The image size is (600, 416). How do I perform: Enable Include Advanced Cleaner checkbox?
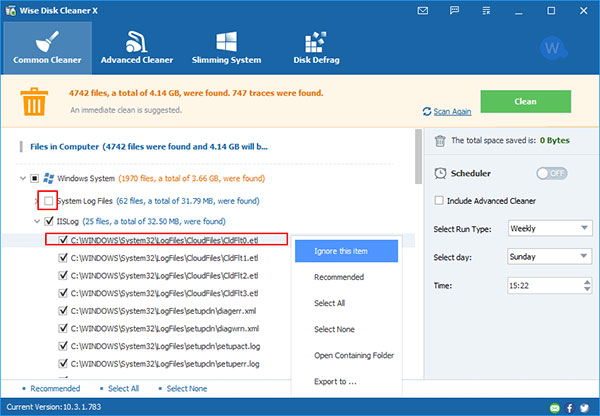[440, 201]
